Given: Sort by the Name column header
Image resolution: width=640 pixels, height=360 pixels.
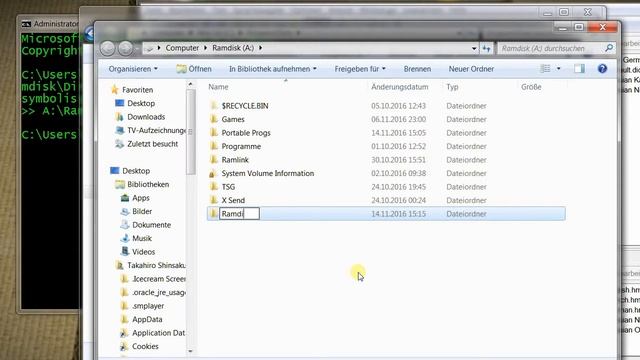Looking at the screenshot, I should pyautogui.click(x=218, y=87).
